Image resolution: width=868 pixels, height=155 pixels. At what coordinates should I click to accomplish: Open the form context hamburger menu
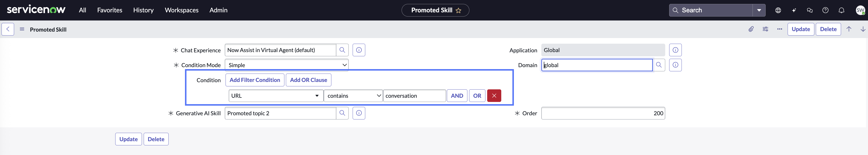point(22,29)
